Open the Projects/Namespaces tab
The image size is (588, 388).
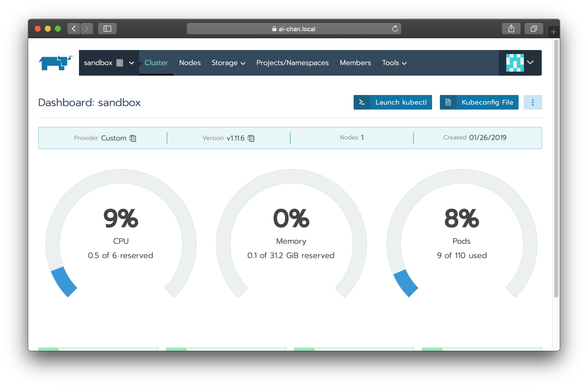[x=292, y=63]
